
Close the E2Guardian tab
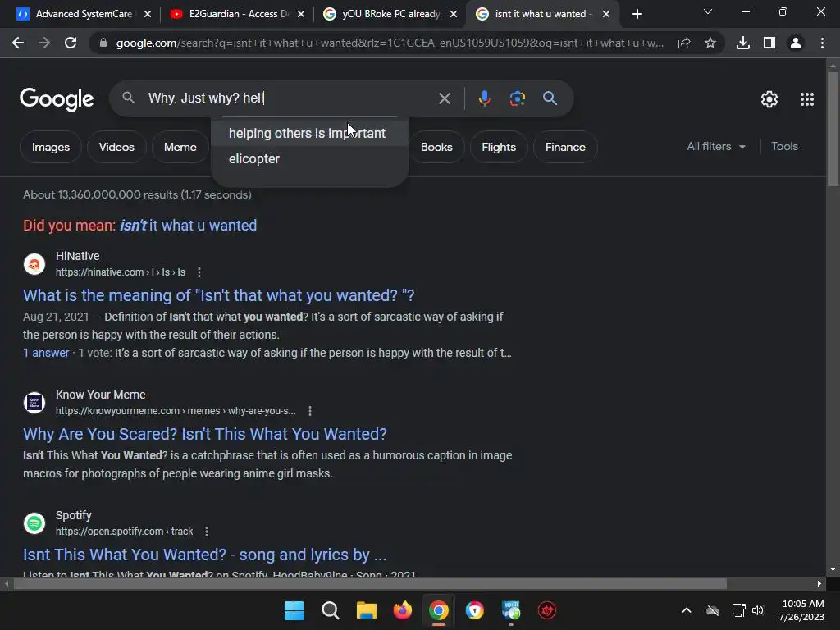pyautogui.click(x=301, y=14)
